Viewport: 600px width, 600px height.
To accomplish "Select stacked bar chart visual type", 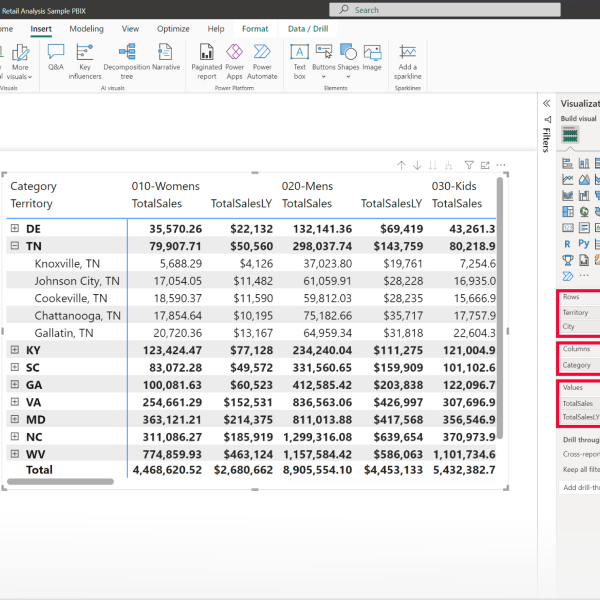I will 567,163.
